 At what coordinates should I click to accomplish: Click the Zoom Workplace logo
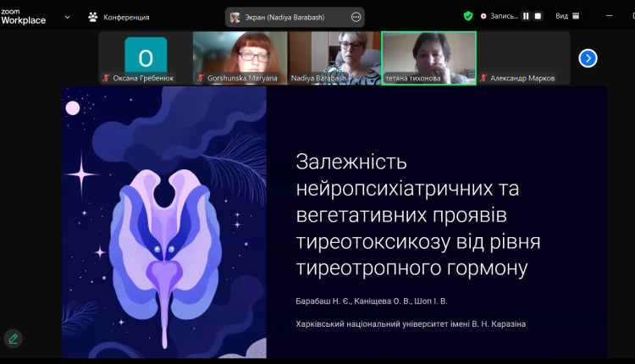(23, 16)
